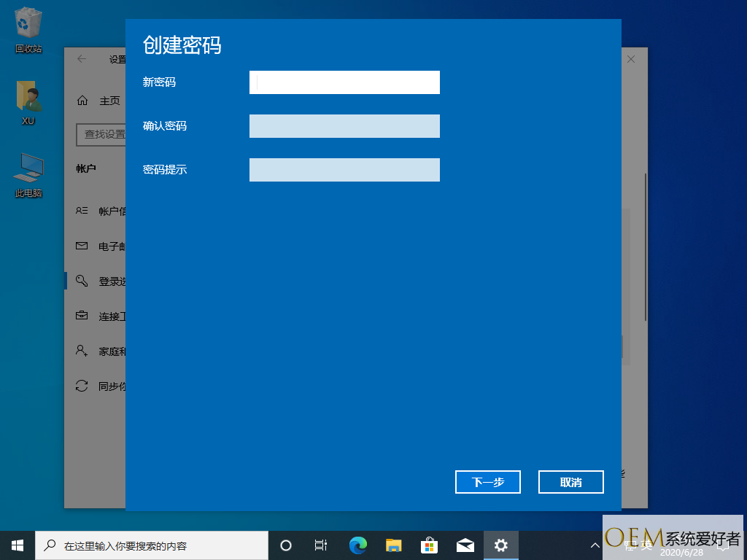The width and height of the screenshot is (747, 560).
Task: Click the 确认密码 confirm password field
Action: (x=344, y=126)
